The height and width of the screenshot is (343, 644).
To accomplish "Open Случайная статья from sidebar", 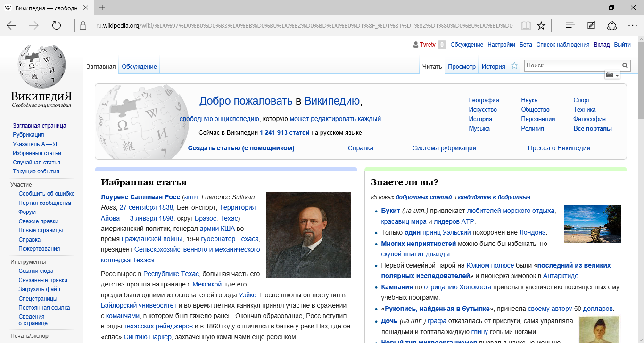I will coord(37,163).
